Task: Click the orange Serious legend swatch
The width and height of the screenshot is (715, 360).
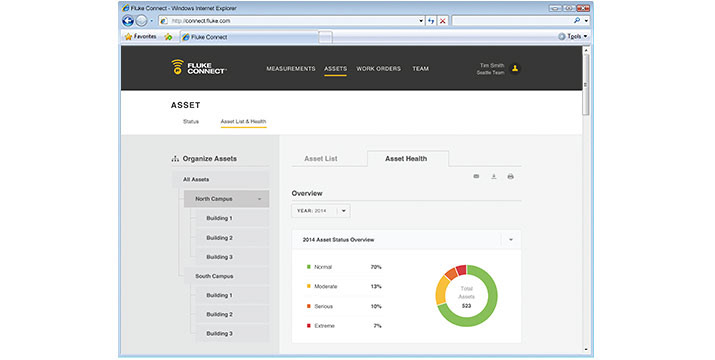Action: [309, 306]
